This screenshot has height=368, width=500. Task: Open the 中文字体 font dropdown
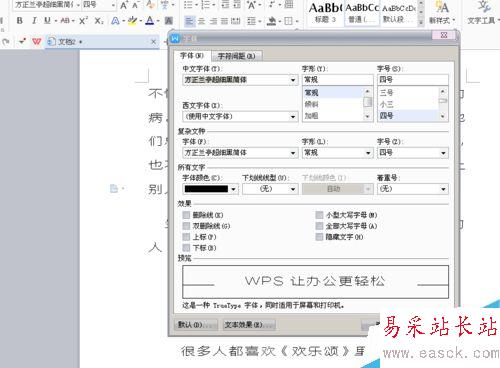pyautogui.click(x=293, y=80)
